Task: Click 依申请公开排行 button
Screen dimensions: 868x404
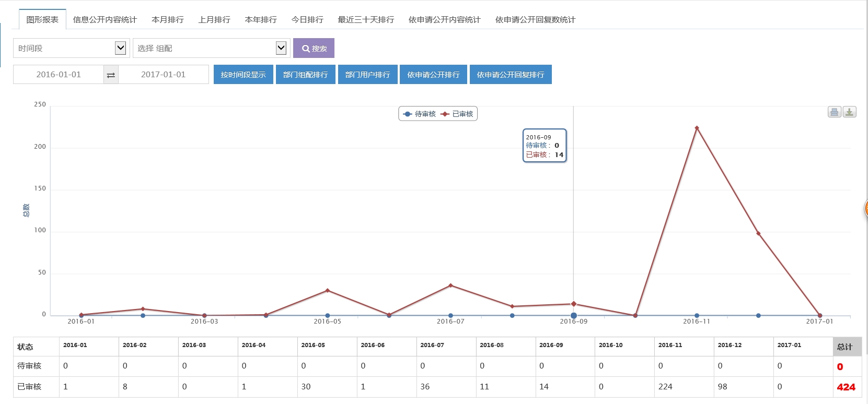Action: [x=434, y=74]
